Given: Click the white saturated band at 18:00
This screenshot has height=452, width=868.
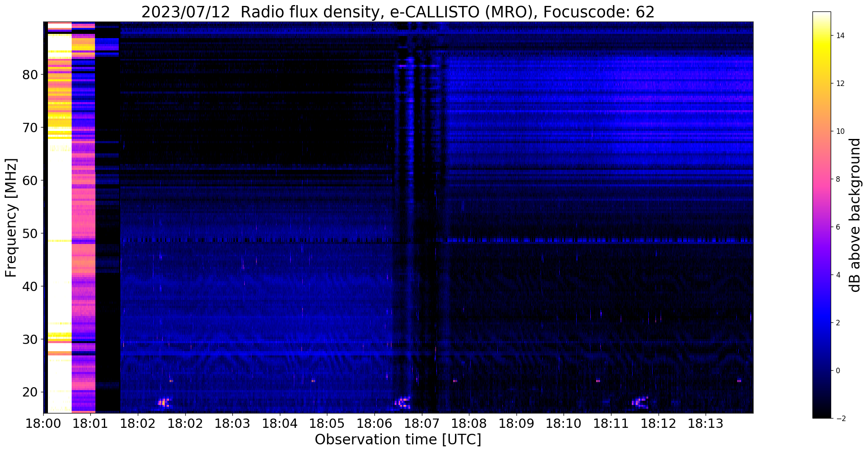Looking at the screenshot, I should tap(59, 217).
